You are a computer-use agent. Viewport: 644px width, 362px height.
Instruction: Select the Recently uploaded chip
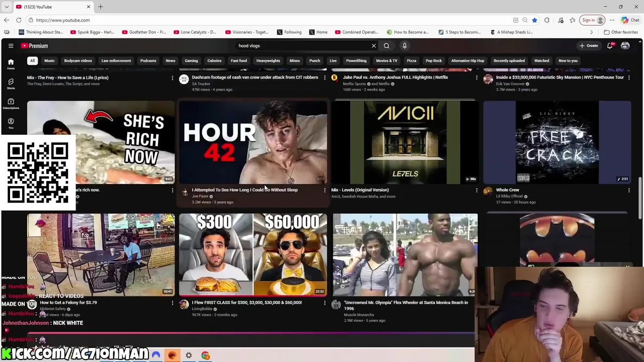point(509,61)
